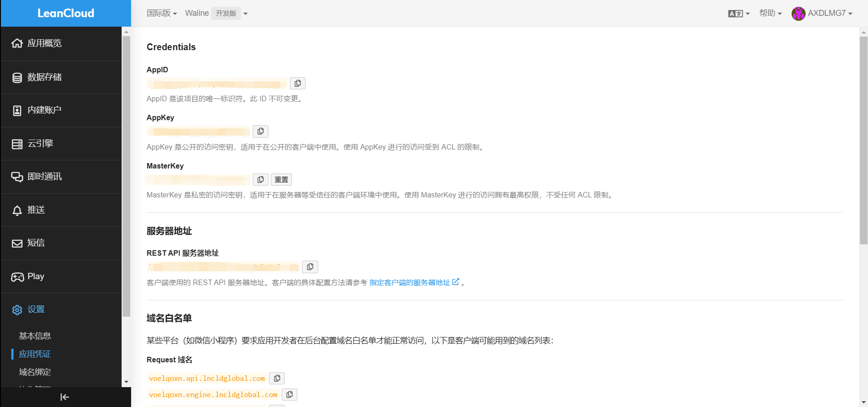Reset the MasterKey with 重置 button
This screenshot has height=407, width=868.
[x=281, y=180]
